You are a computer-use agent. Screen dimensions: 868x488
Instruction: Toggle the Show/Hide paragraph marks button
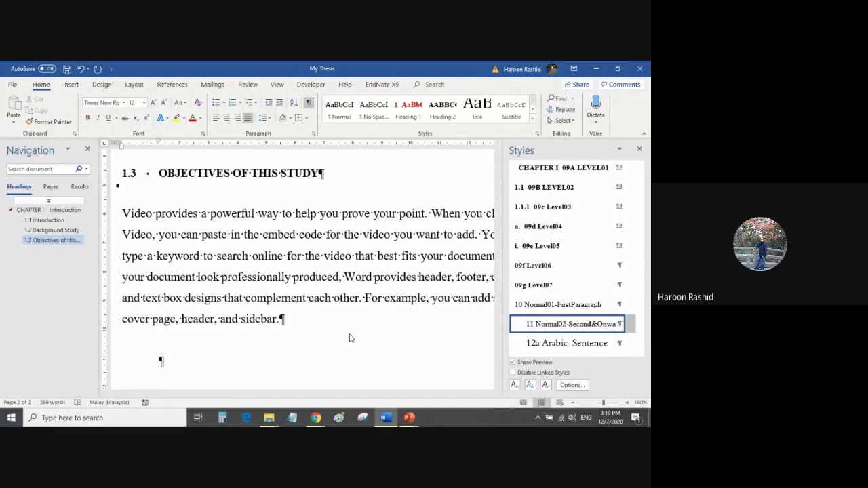309,103
